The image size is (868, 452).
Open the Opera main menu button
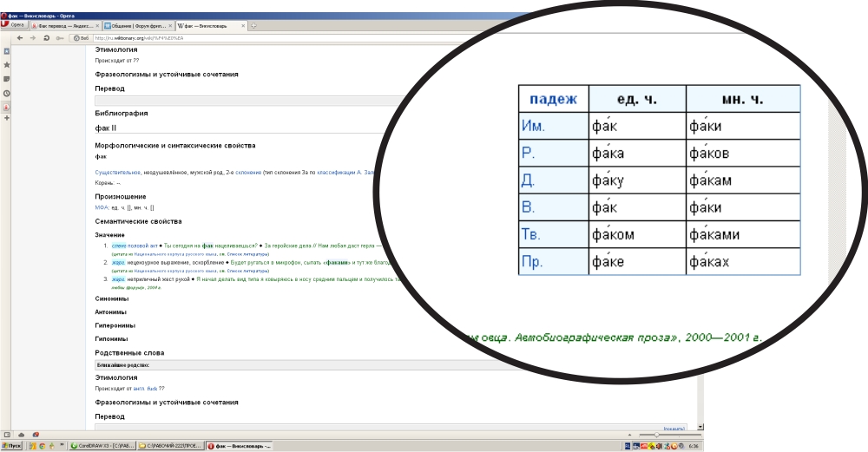point(14,25)
